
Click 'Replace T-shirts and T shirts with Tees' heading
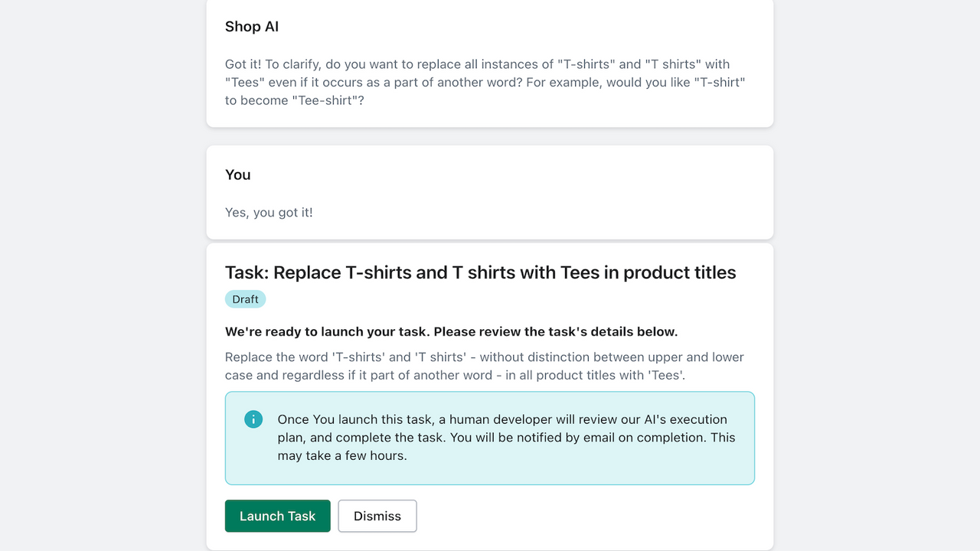(x=480, y=272)
